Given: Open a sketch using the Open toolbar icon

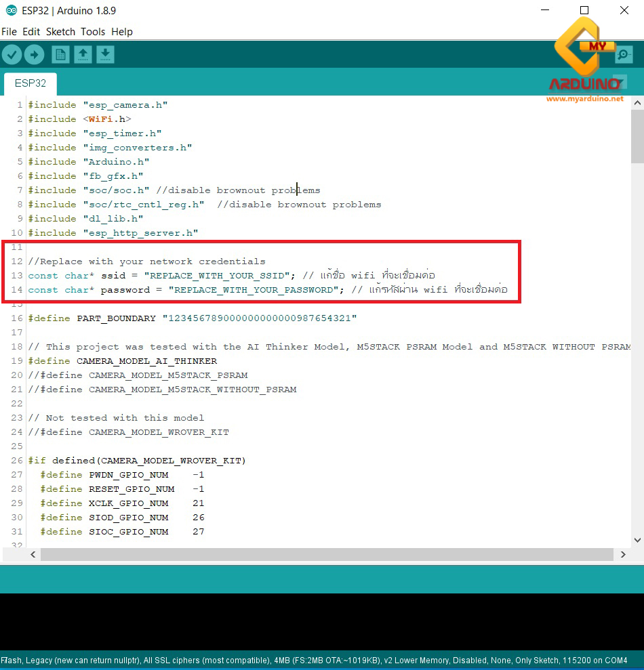Looking at the screenshot, I should point(83,54).
